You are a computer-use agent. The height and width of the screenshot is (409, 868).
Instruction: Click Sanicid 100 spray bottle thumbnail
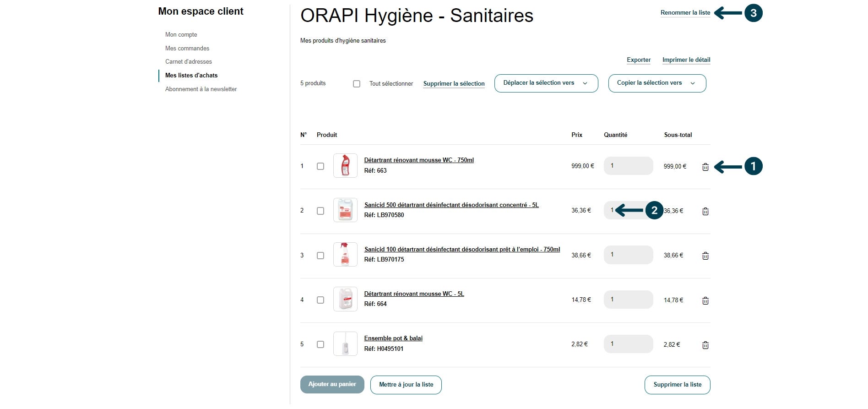coord(345,255)
